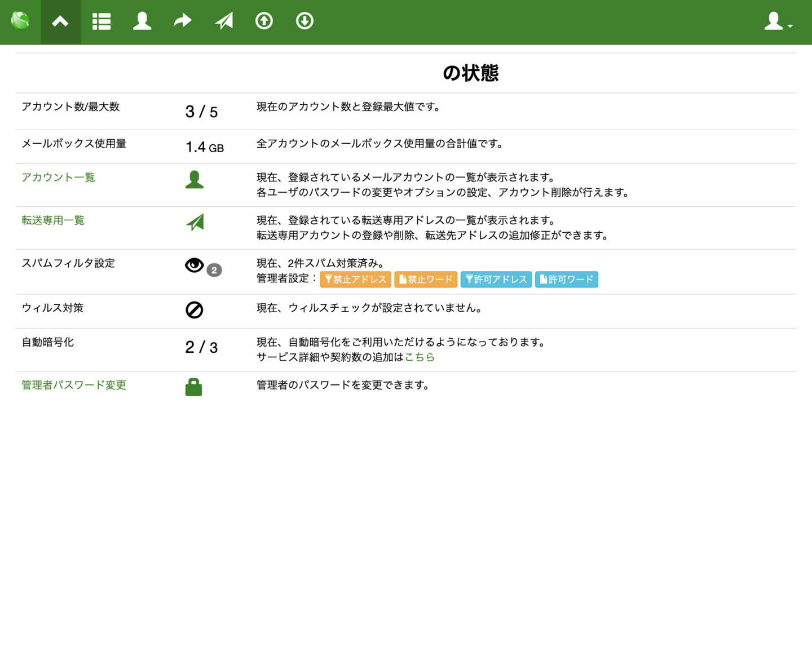
Task: Open the 管理者パスワード変更 link
Action: (x=74, y=385)
